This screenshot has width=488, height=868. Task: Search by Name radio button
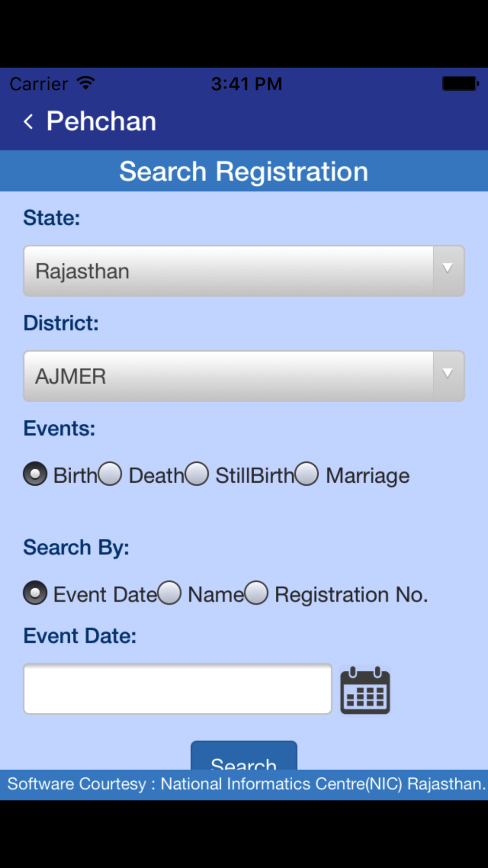click(x=169, y=593)
